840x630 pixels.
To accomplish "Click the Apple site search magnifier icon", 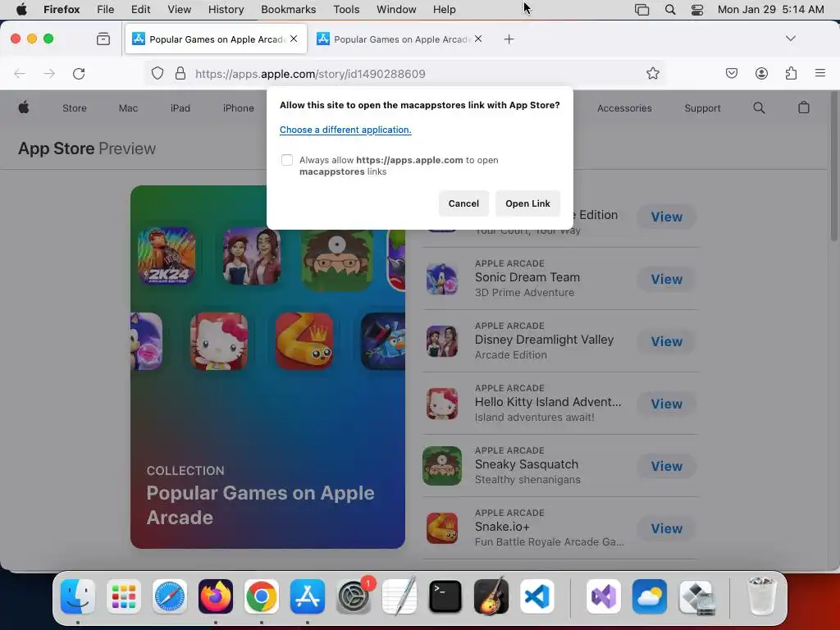I will [x=759, y=107].
